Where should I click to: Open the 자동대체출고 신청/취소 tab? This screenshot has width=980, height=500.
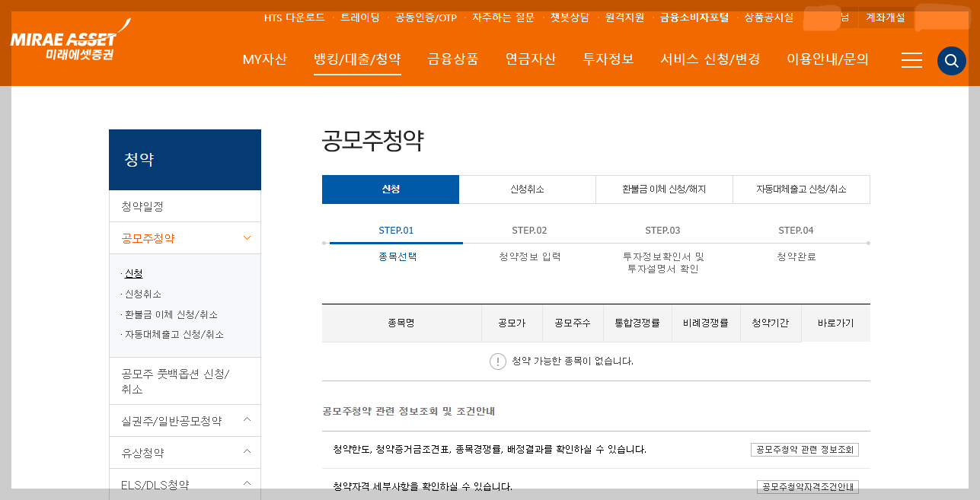coord(801,189)
